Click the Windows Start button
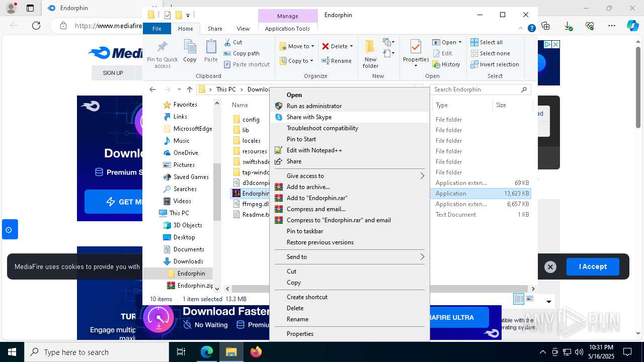The height and width of the screenshot is (362, 644). click(12, 352)
